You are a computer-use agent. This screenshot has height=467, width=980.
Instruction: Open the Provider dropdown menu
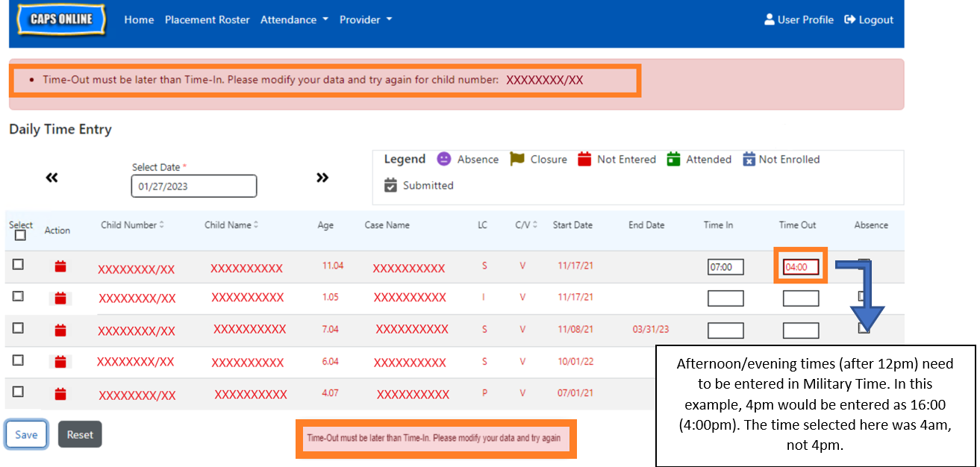point(365,20)
